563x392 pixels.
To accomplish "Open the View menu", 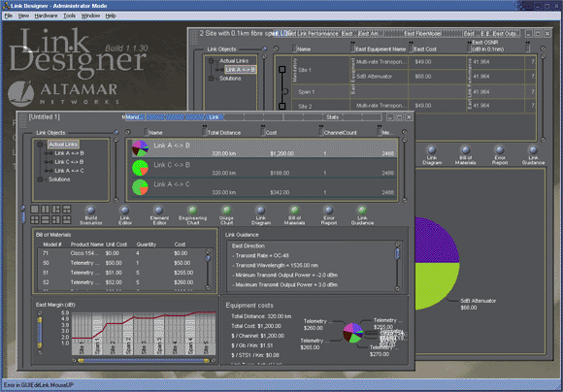I will pos(23,16).
